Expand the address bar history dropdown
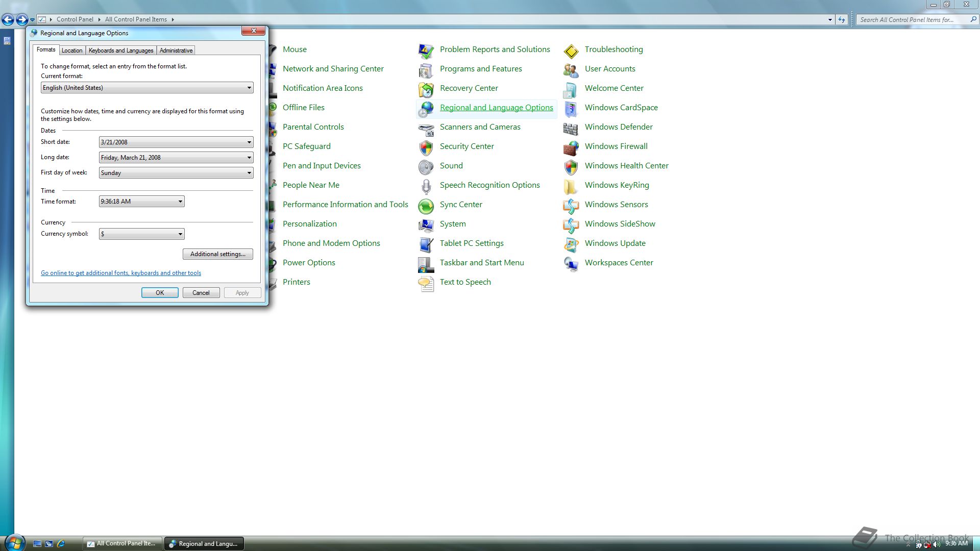Image resolution: width=980 pixels, height=551 pixels. (x=830, y=20)
